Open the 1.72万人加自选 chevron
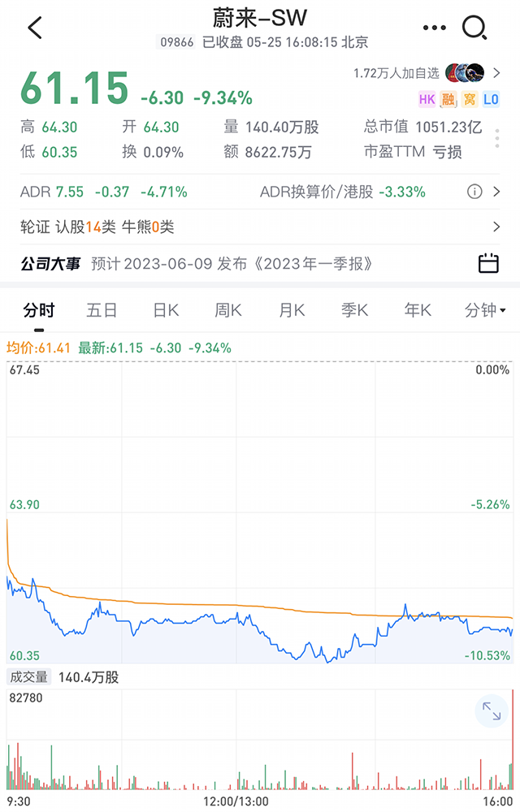Screen dimensions: 520x812 (x=496, y=73)
